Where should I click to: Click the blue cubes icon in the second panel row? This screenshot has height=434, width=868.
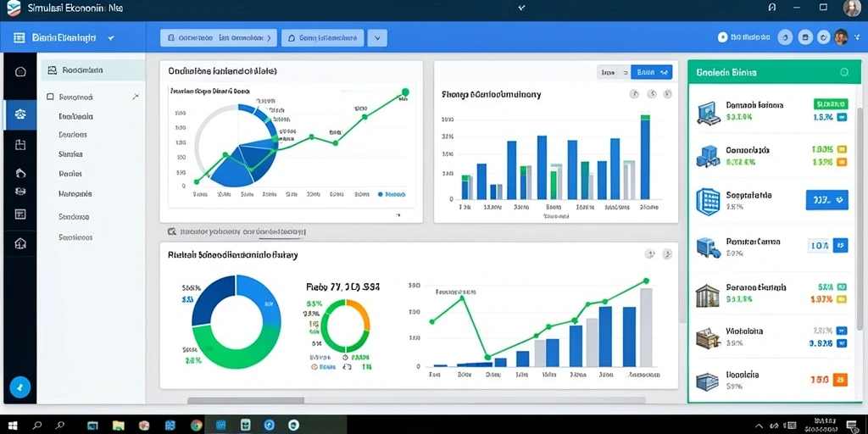(x=708, y=156)
